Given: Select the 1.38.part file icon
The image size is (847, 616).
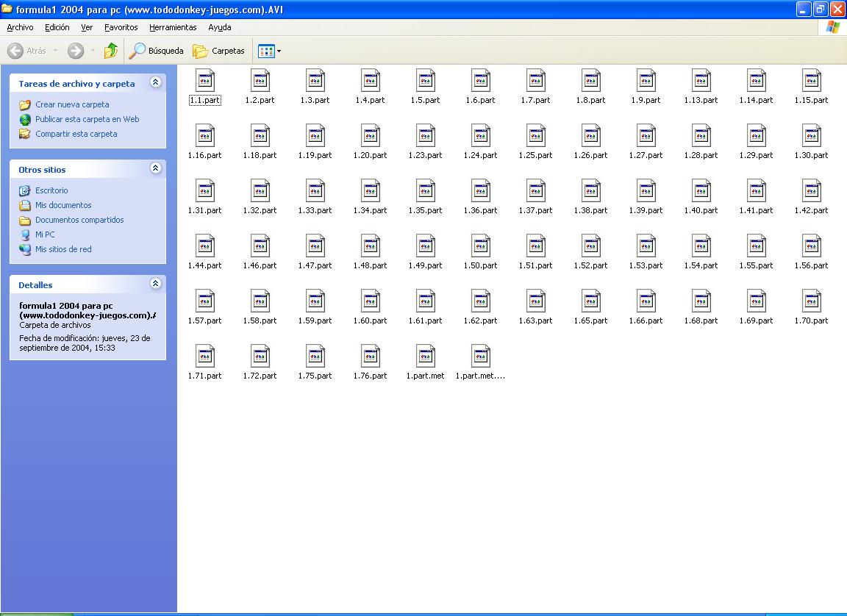Looking at the screenshot, I should pyautogui.click(x=591, y=191).
